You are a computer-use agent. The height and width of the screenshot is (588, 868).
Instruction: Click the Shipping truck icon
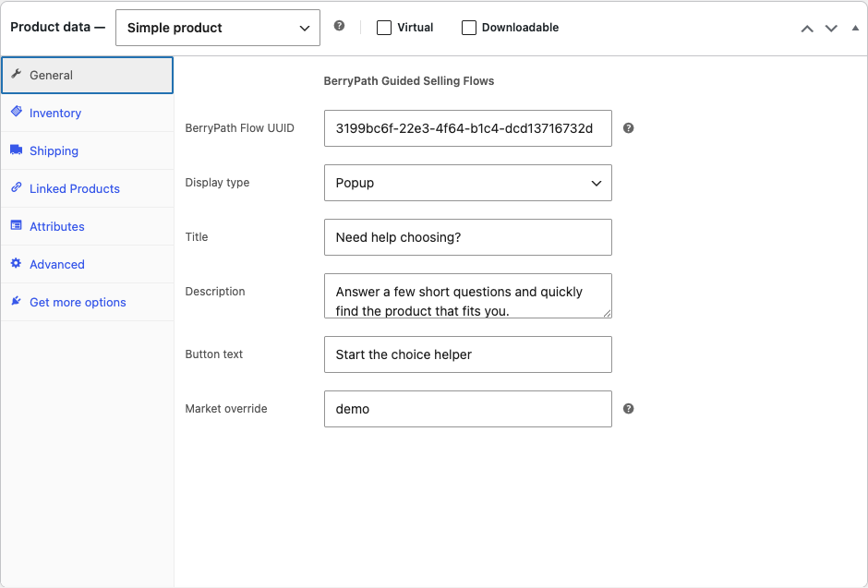[x=17, y=150]
